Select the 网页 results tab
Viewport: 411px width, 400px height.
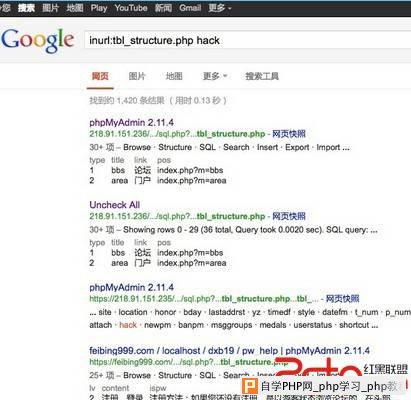[x=100, y=76]
